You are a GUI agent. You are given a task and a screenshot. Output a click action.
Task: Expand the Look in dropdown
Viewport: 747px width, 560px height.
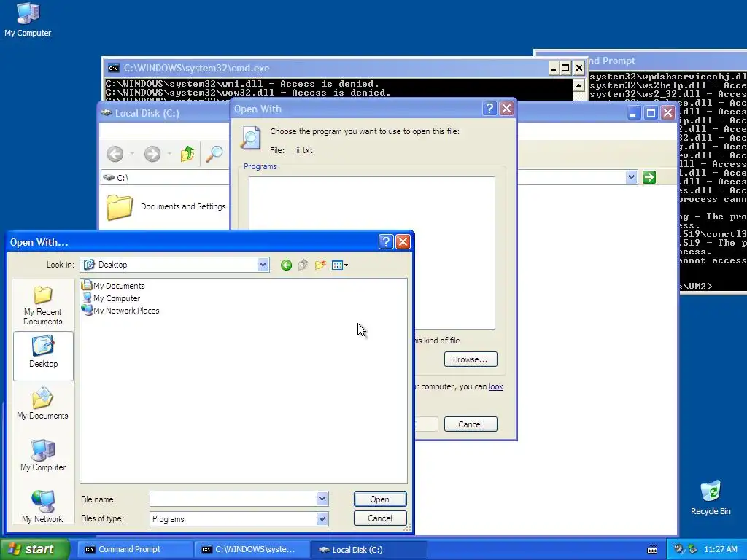pyautogui.click(x=263, y=265)
